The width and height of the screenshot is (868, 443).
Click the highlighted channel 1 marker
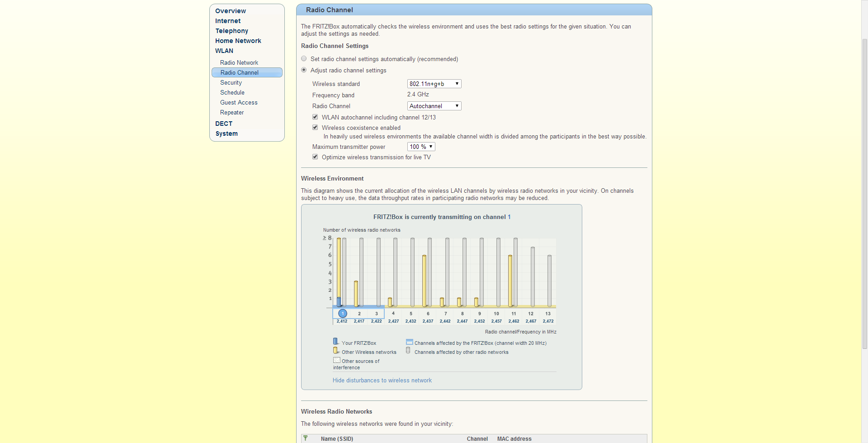(343, 313)
